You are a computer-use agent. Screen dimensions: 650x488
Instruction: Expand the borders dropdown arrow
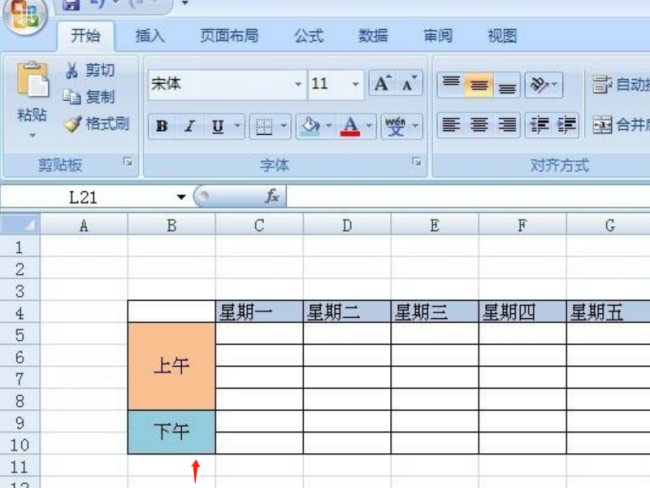[x=284, y=126]
